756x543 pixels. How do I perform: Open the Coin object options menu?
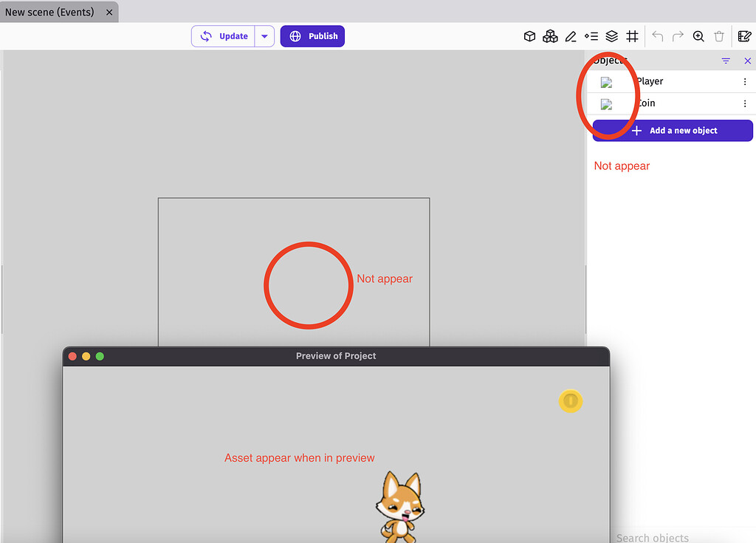tap(745, 103)
